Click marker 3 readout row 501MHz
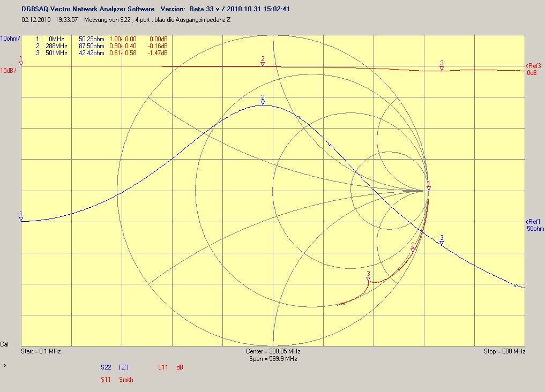Image resolution: width=545 pixels, height=392 pixels. coord(102,53)
